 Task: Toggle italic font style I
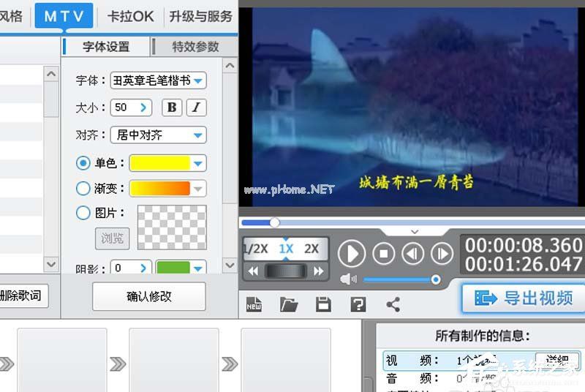point(196,108)
